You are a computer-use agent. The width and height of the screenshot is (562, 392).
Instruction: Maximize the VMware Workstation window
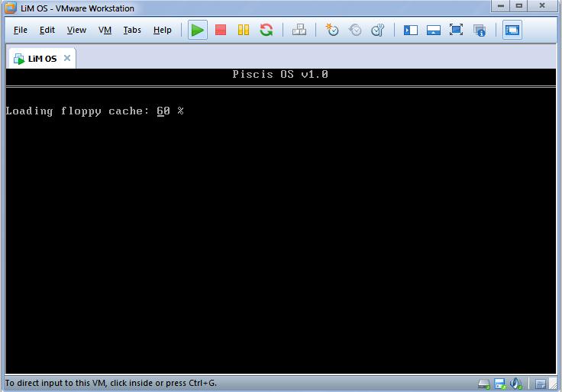coord(518,6)
